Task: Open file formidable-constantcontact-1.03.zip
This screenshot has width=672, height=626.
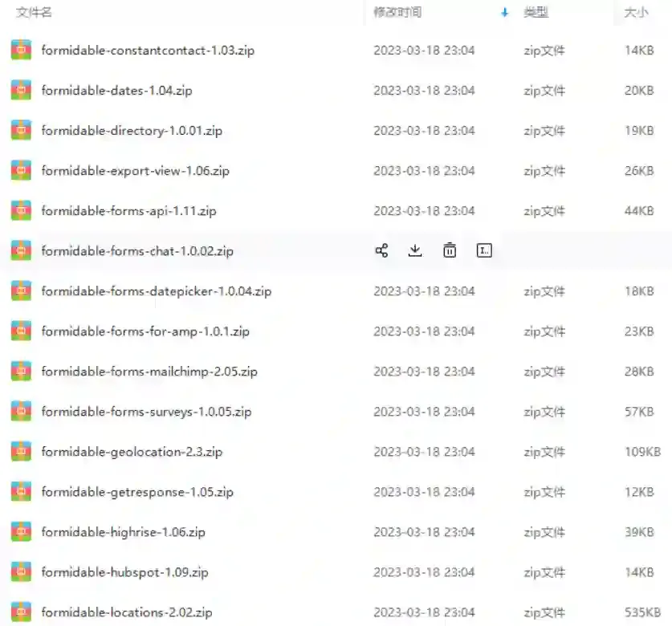Action: (x=148, y=51)
